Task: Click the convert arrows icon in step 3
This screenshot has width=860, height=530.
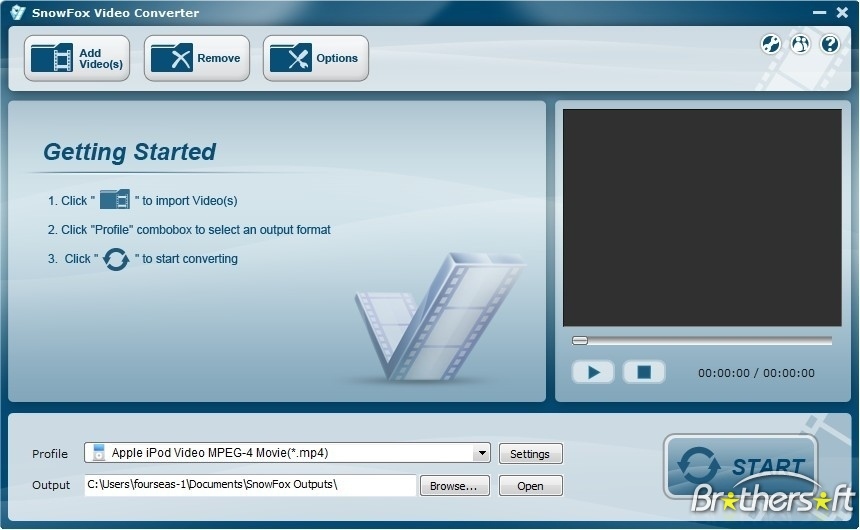Action: tap(116, 259)
